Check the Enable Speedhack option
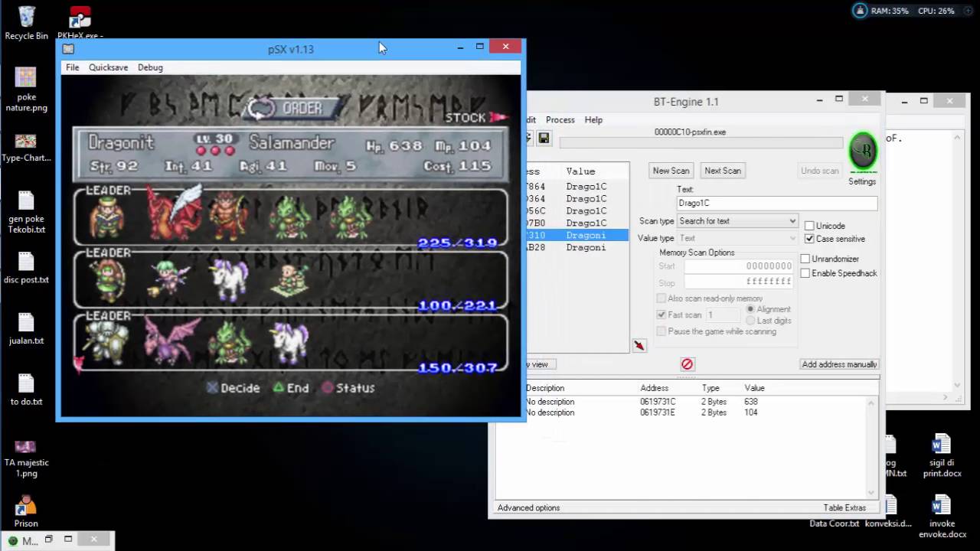 pyautogui.click(x=805, y=273)
